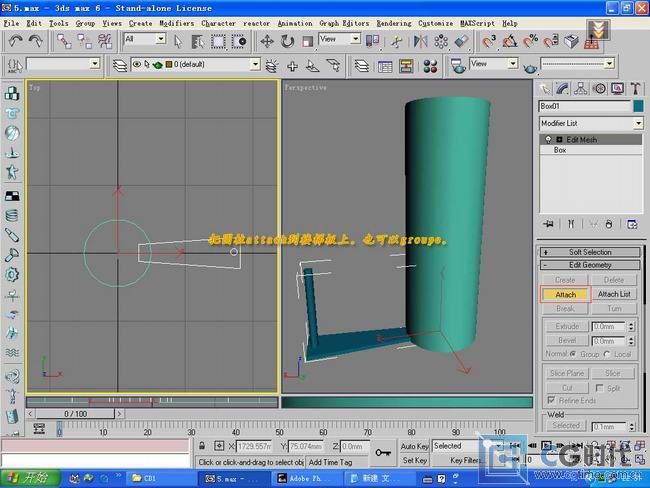Toggle the Edit Mesh modifier lightbulb

548,139
